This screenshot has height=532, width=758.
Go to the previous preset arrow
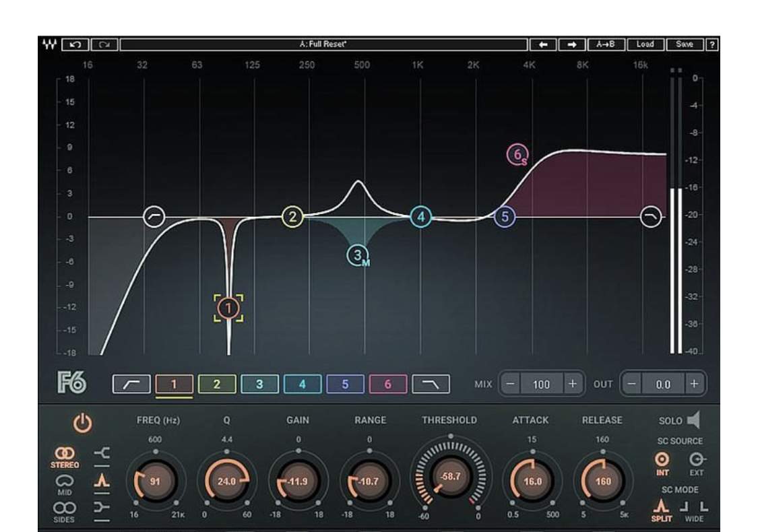click(x=543, y=44)
